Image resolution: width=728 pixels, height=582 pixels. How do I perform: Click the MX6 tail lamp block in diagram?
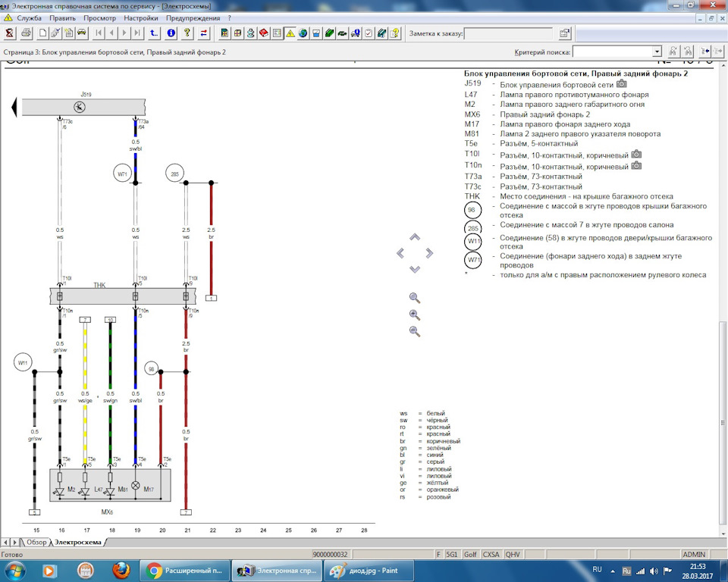(110, 485)
